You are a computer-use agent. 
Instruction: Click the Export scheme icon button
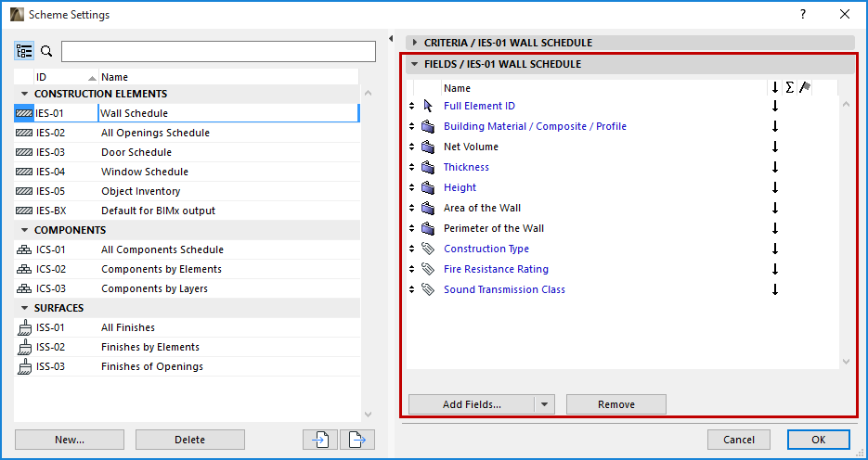pyautogui.click(x=357, y=440)
